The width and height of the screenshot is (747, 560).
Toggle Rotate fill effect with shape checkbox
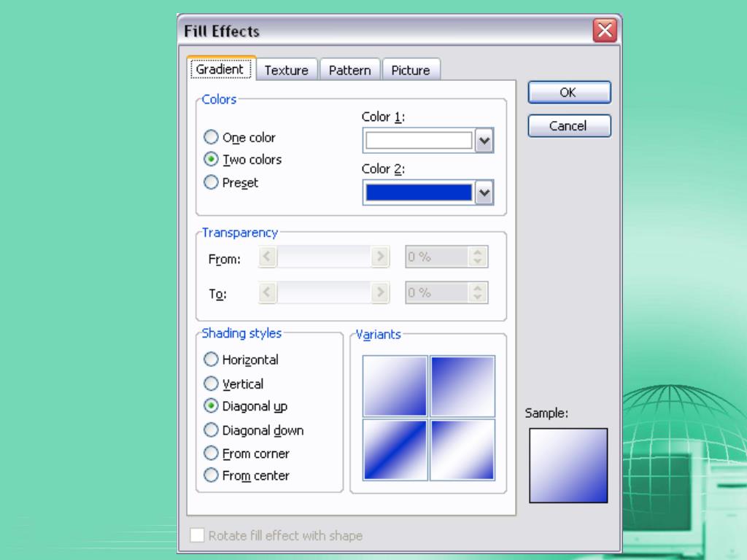[x=197, y=535]
